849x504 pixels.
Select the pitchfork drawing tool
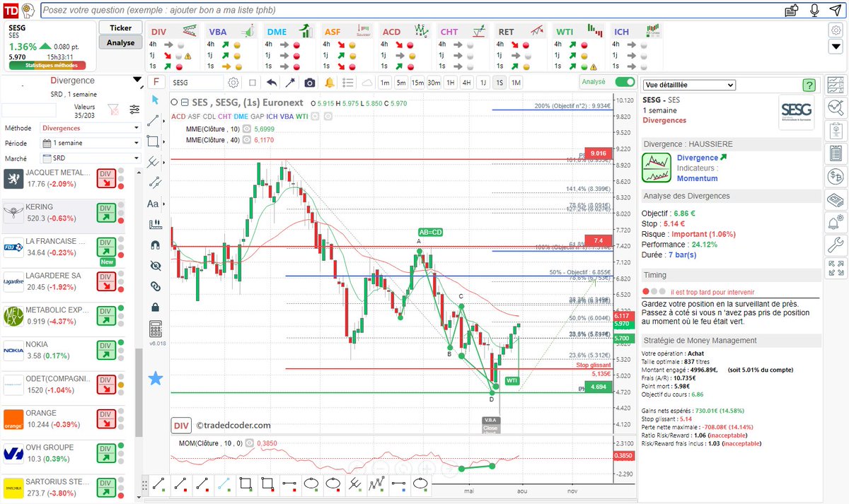(x=154, y=162)
